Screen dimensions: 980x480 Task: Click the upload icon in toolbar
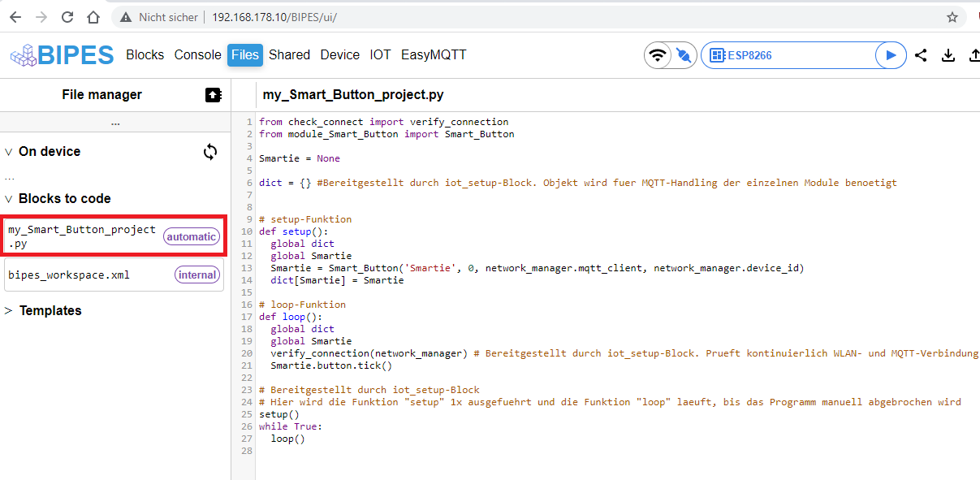coord(974,55)
